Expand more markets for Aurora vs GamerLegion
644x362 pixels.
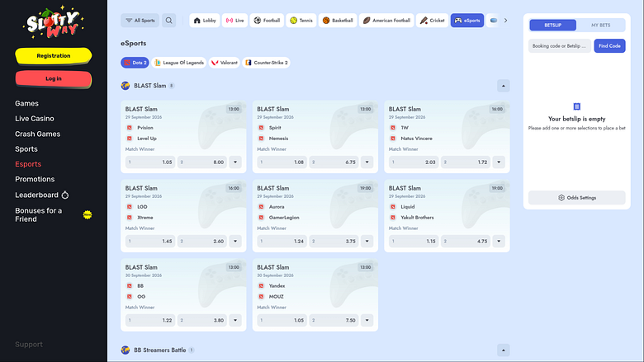tap(367, 242)
